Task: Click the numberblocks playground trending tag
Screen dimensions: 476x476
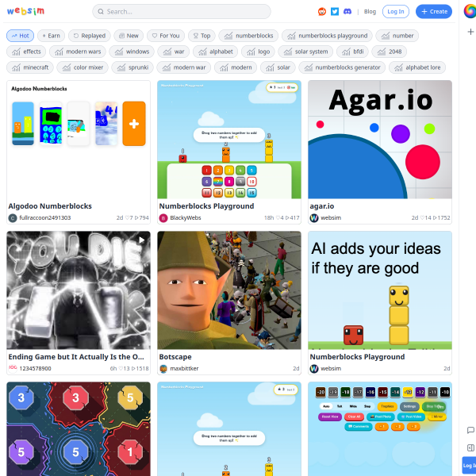Action: point(327,36)
